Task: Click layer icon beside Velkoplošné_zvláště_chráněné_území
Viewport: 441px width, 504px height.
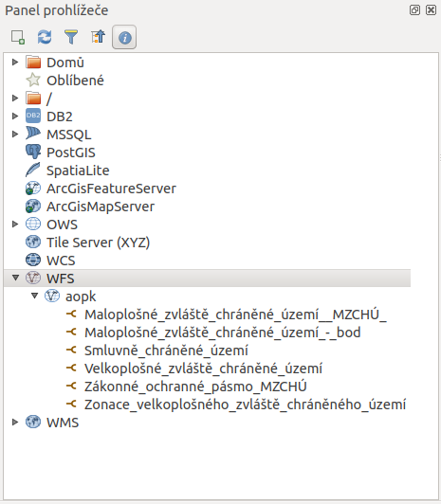Action: point(71,368)
